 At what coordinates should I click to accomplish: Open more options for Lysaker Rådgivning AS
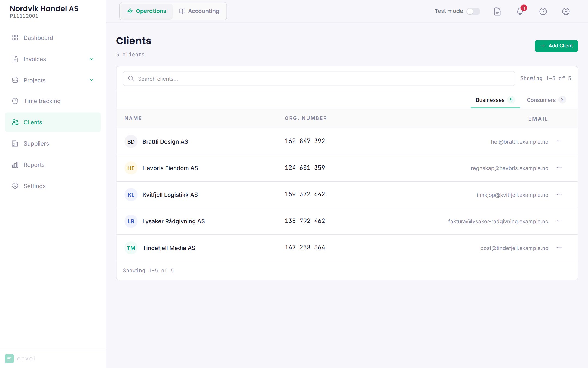559,221
